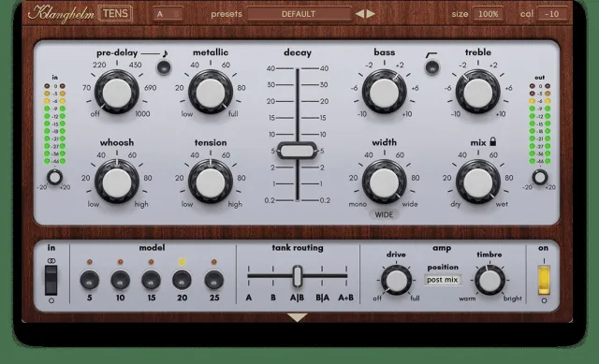Set tank routing to A+B
Viewport: 599px width, 364px height.
tap(346, 298)
